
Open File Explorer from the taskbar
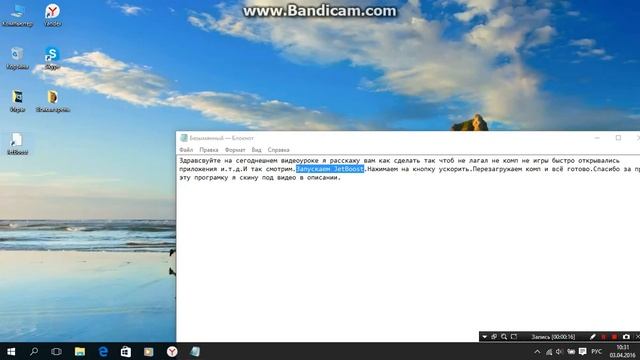(x=80, y=351)
